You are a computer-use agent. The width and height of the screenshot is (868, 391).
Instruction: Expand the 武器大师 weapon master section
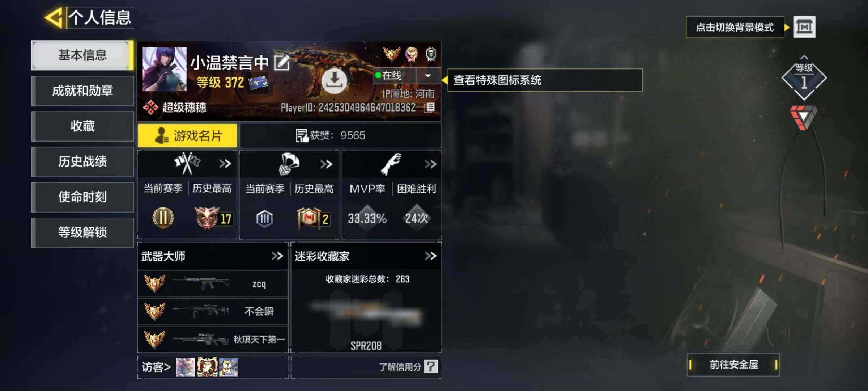click(277, 256)
